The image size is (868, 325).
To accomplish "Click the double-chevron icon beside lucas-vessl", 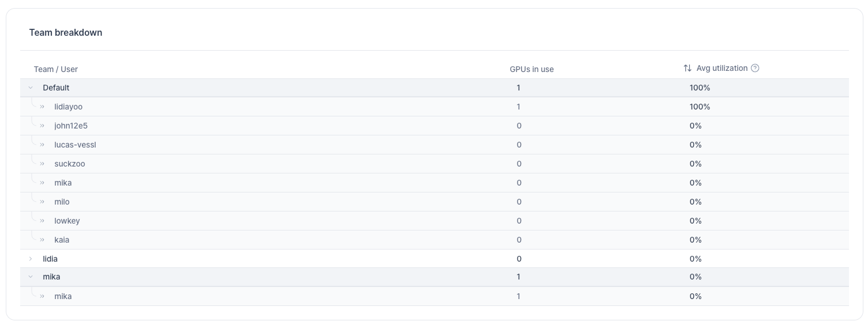I will click(42, 145).
